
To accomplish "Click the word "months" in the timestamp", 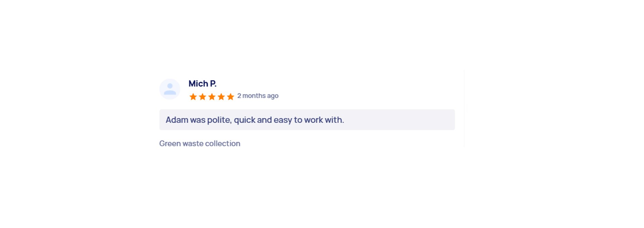I will pos(254,96).
